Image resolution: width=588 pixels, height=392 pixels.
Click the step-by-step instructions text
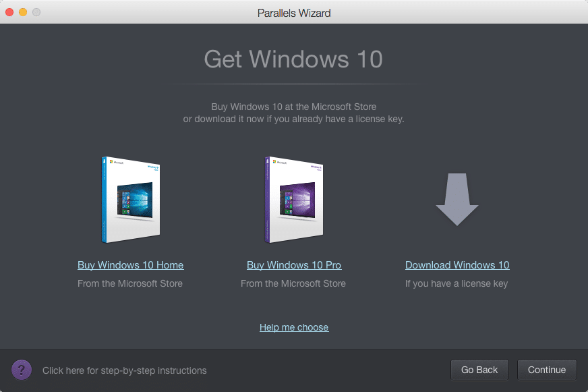(125, 370)
